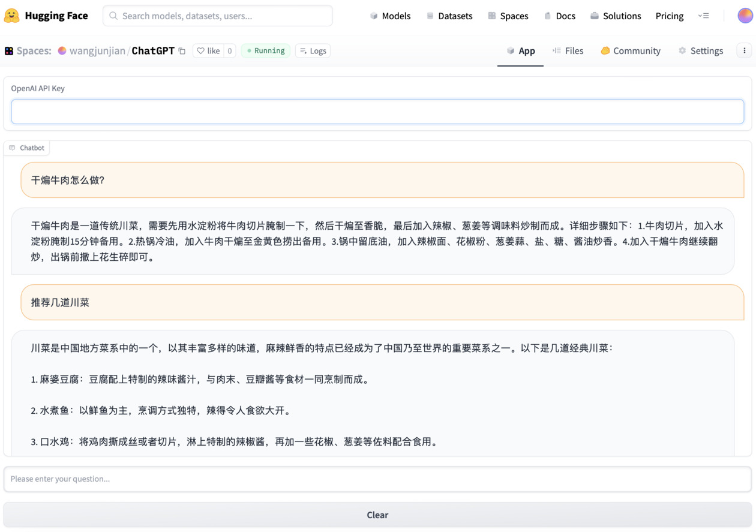Open Models from top navigation

click(x=390, y=16)
